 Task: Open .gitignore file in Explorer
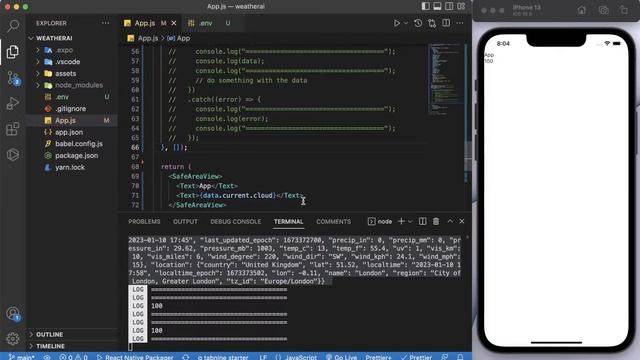[70, 109]
